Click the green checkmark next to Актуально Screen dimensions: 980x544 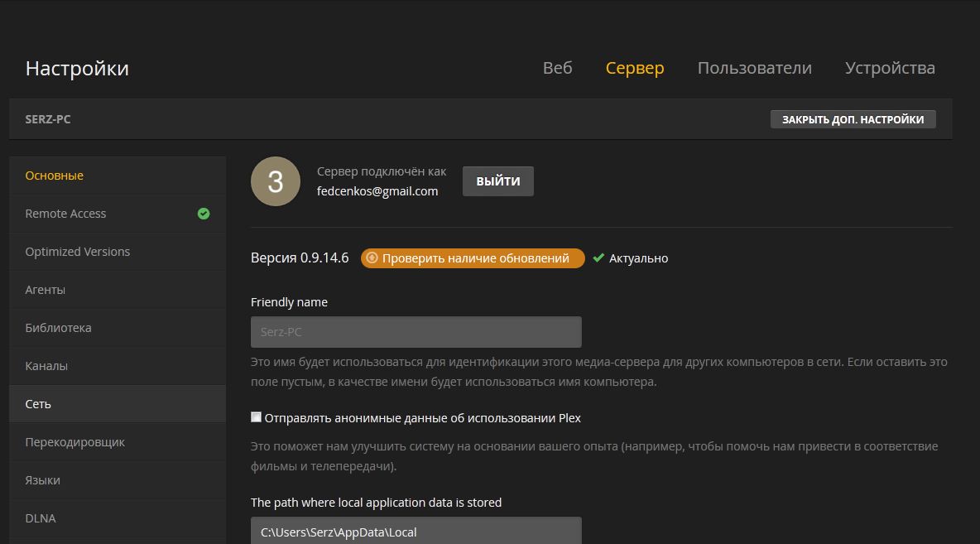click(x=598, y=258)
